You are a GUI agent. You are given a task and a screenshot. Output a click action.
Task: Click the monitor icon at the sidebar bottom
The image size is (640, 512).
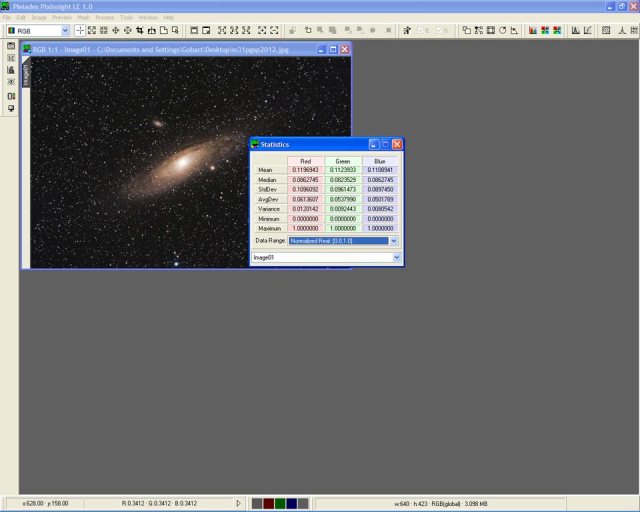point(11,108)
